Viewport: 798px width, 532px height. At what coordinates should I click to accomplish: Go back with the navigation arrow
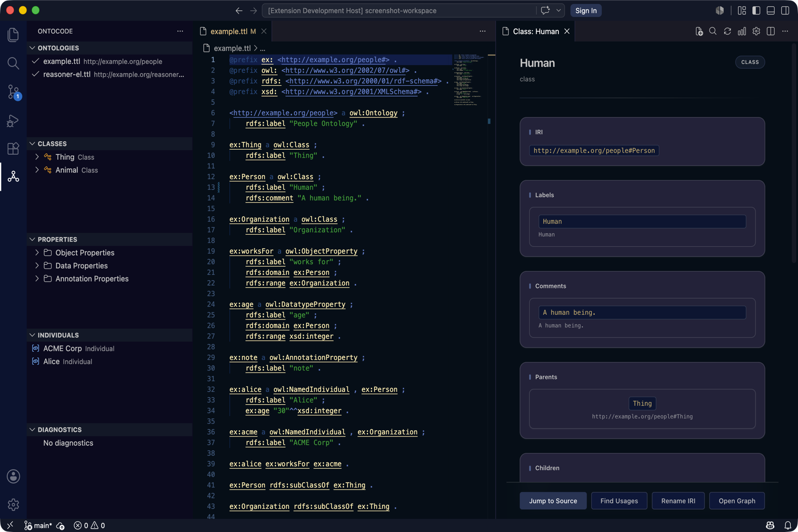click(x=239, y=10)
